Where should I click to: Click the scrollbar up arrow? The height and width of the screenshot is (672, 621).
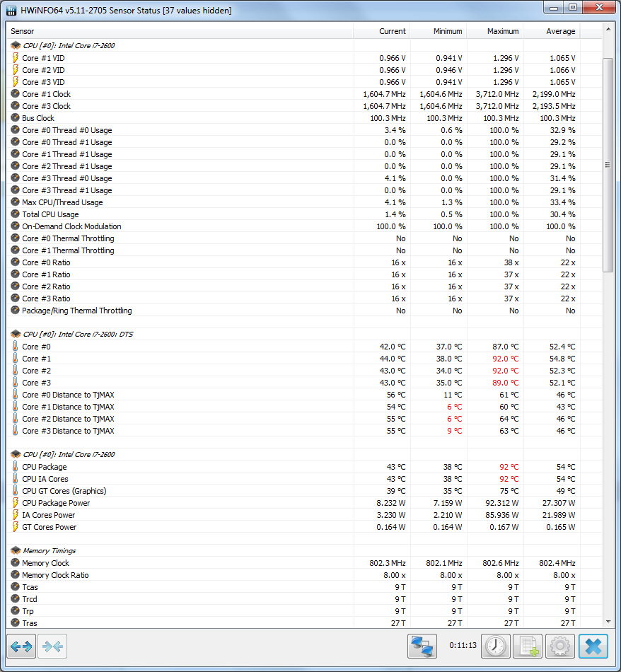point(608,29)
